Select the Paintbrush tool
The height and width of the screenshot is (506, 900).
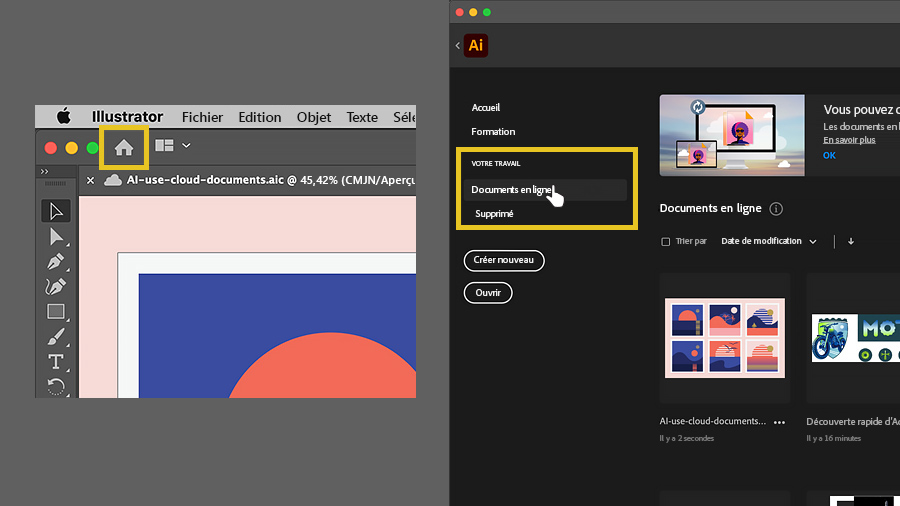(x=56, y=337)
